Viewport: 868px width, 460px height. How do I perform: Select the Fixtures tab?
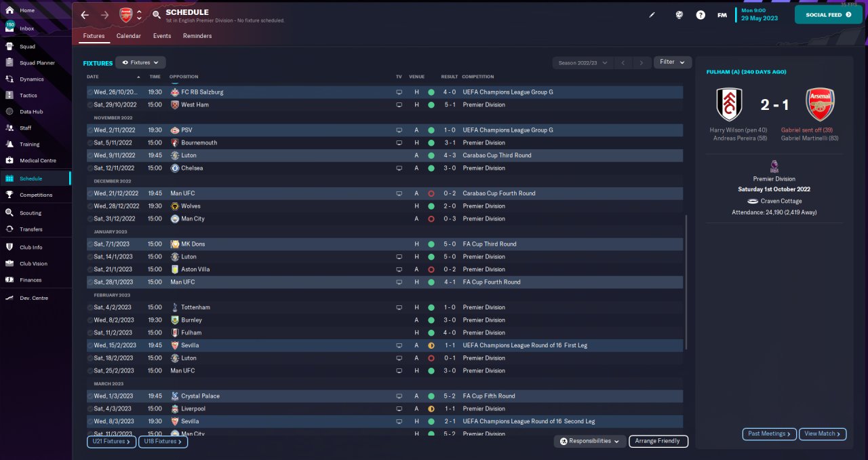pyautogui.click(x=94, y=36)
